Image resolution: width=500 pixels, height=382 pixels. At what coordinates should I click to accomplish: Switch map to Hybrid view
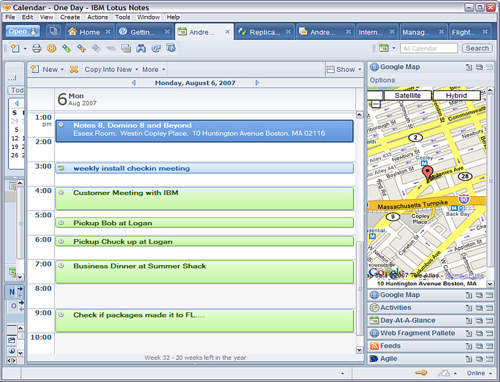456,95
